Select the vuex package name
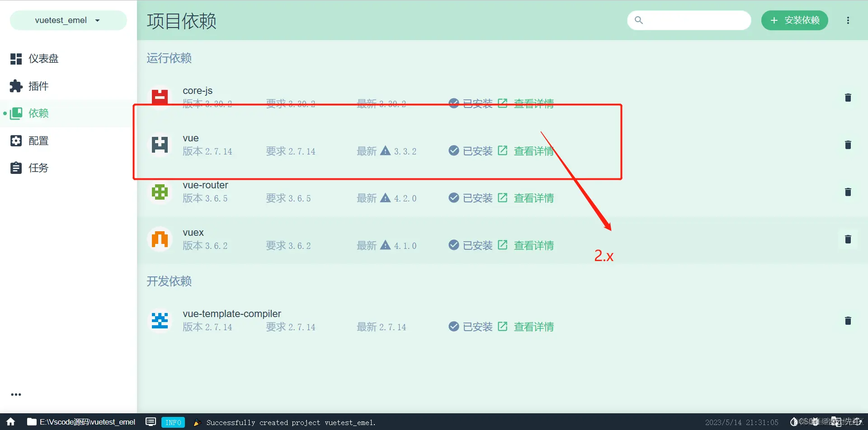 tap(193, 233)
